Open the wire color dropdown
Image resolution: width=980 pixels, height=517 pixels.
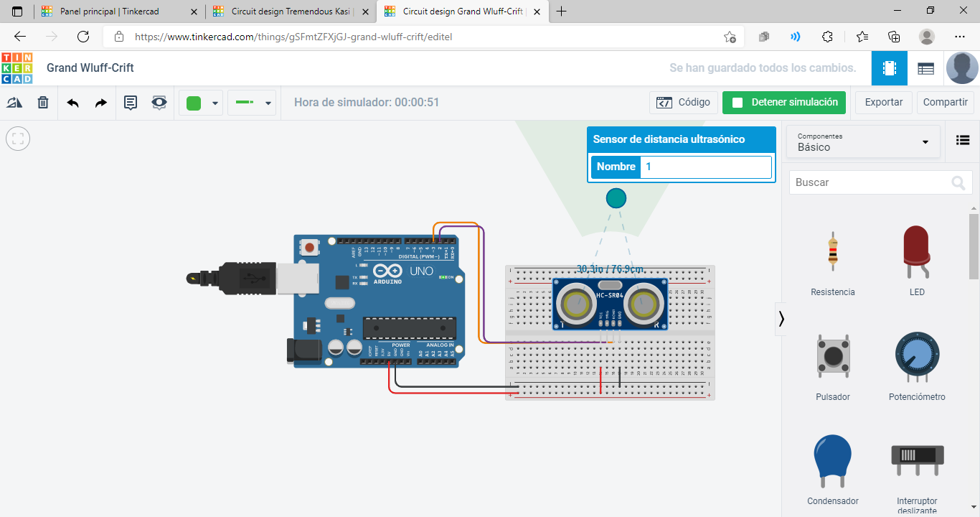pyautogui.click(x=201, y=103)
